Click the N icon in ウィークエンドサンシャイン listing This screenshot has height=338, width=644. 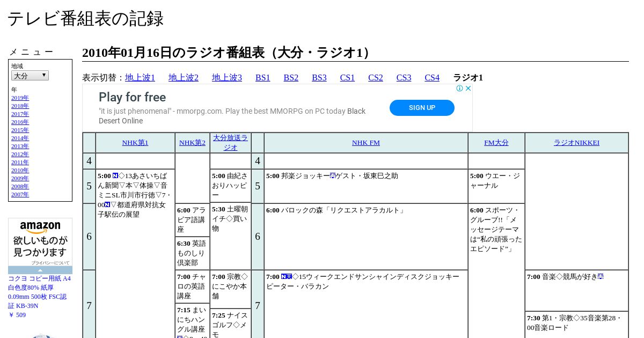(284, 277)
